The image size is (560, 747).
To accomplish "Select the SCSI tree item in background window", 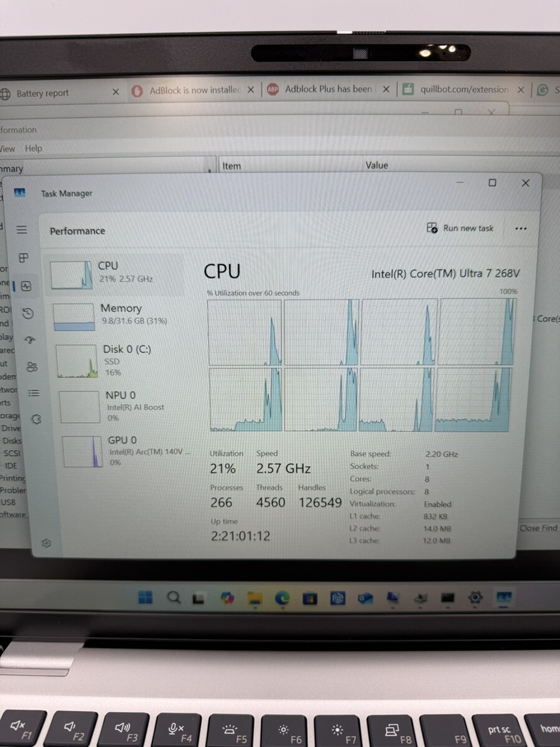I will coord(12,453).
